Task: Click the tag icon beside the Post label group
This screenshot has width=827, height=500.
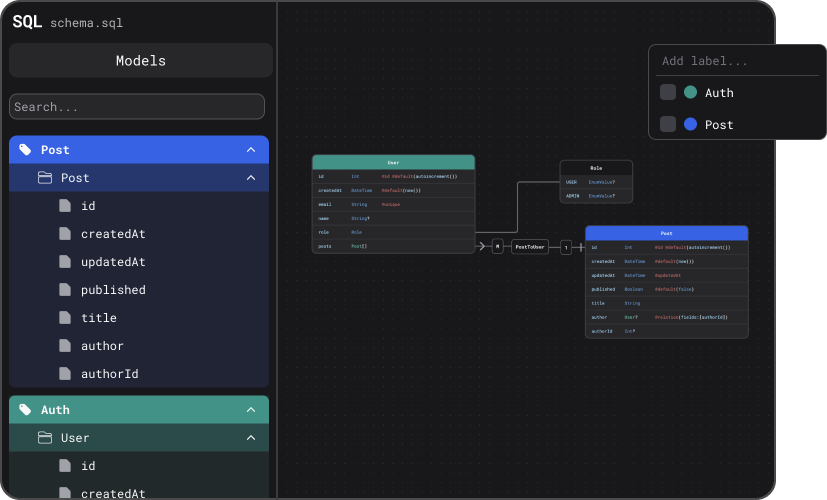Action: coord(25,150)
